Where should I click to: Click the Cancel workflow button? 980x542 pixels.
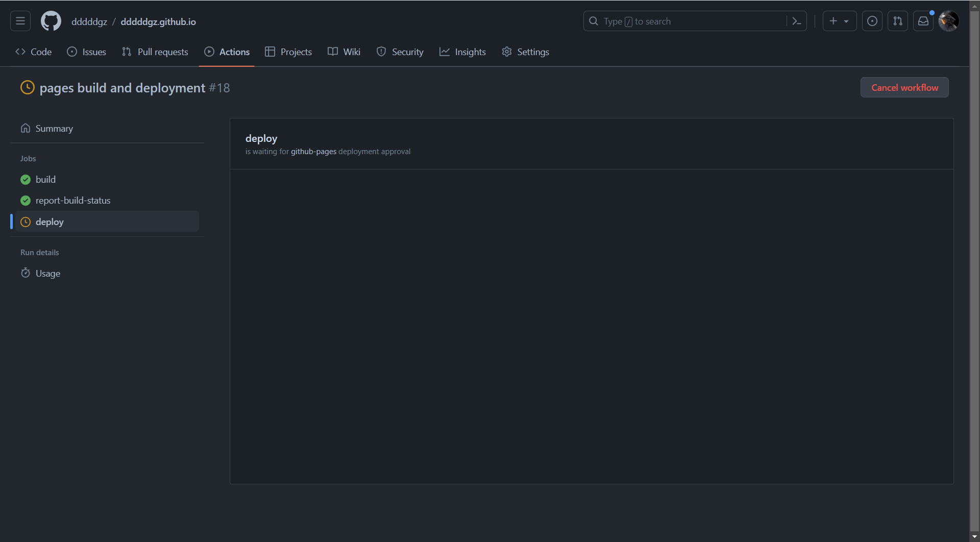pyautogui.click(x=904, y=87)
